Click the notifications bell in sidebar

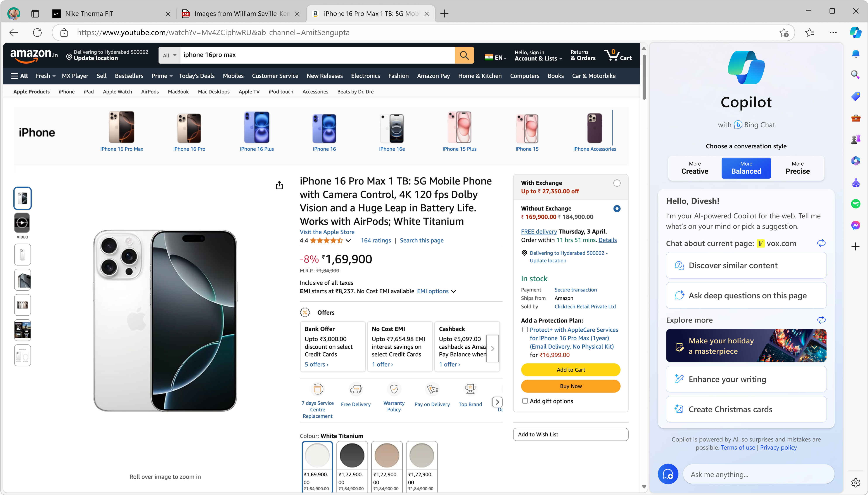(x=855, y=54)
